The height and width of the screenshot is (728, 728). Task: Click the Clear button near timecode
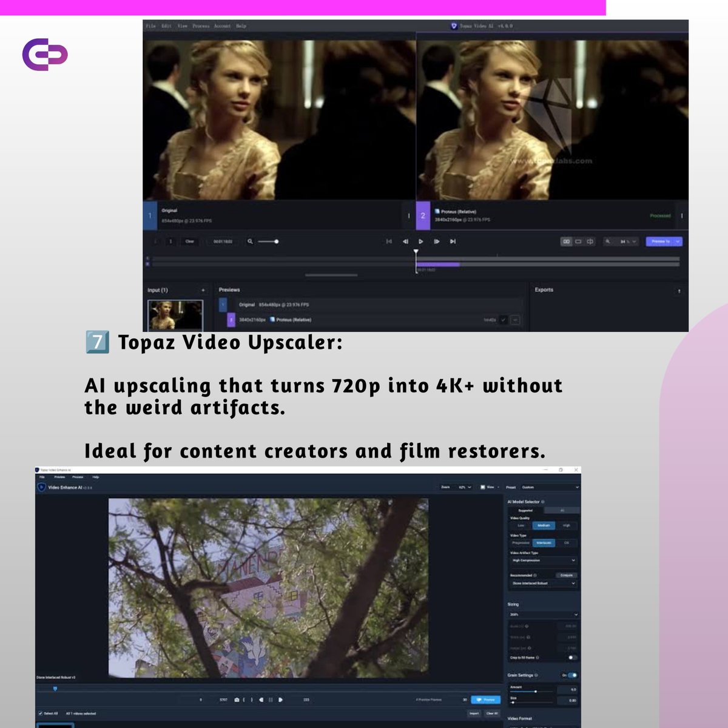[x=190, y=241]
